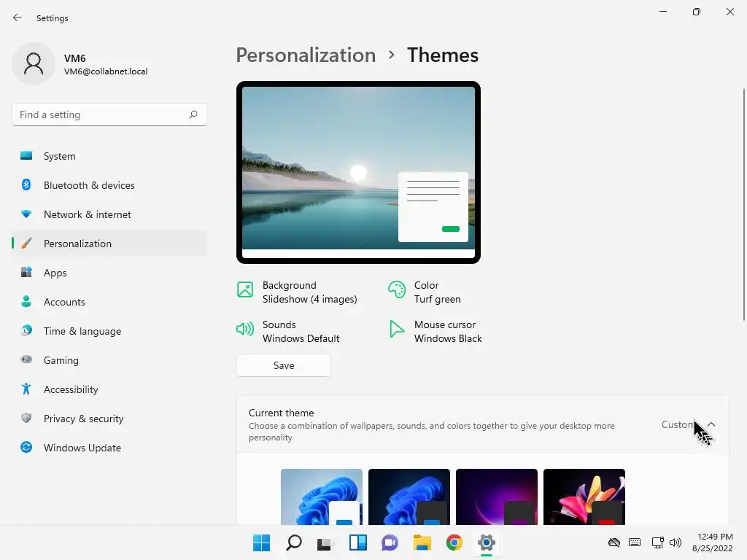The width and height of the screenshot is (747, 560).
Task: Click the Gaming controller icon
Action: pyautogui.click(x=26, y=359)
